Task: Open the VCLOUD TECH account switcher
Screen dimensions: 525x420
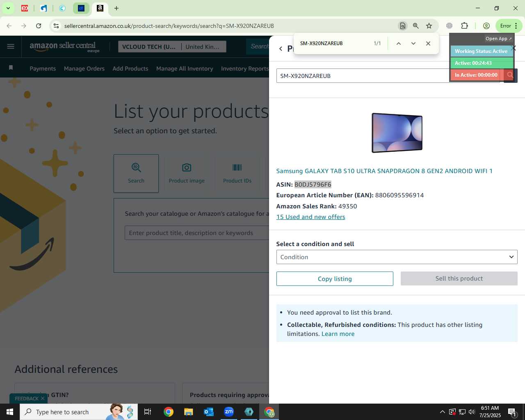Action: [149, 47]
